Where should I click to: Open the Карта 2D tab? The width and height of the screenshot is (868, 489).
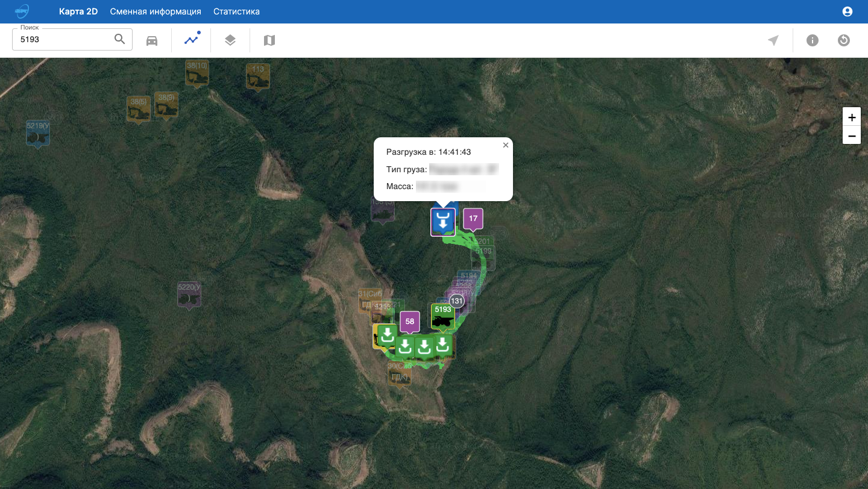[78, 11]
